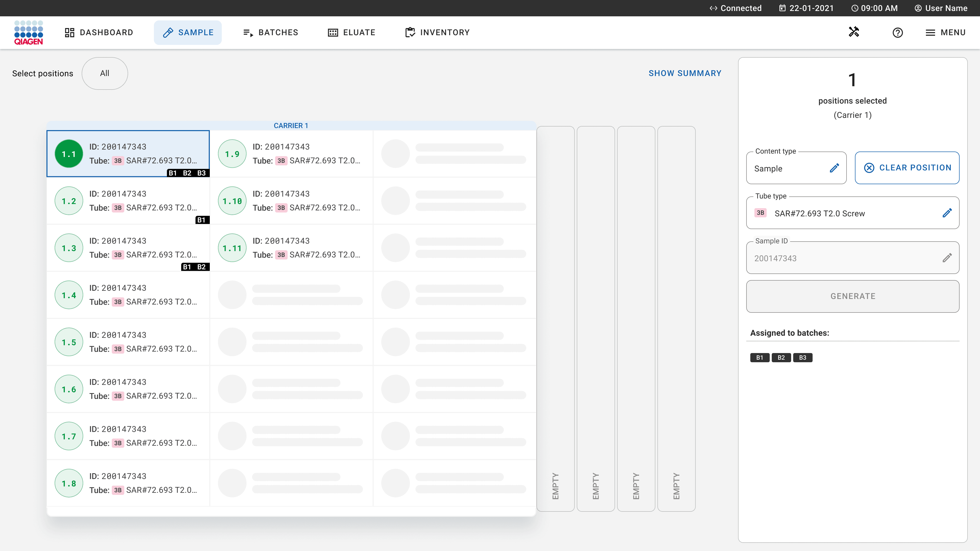Click the QIAGEN logo
This screenshot has height=551, width=980.
[29, 33]
